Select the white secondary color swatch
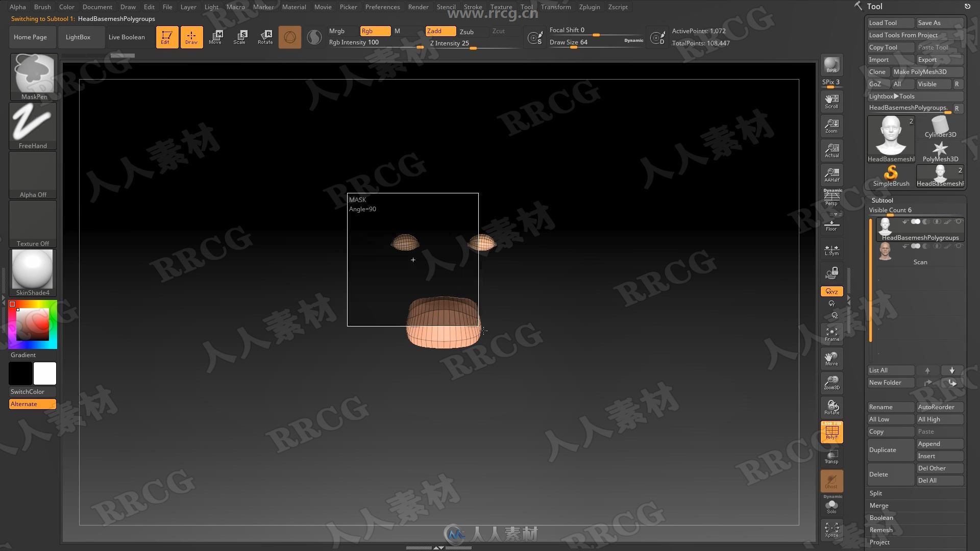 tap(45, 373)
